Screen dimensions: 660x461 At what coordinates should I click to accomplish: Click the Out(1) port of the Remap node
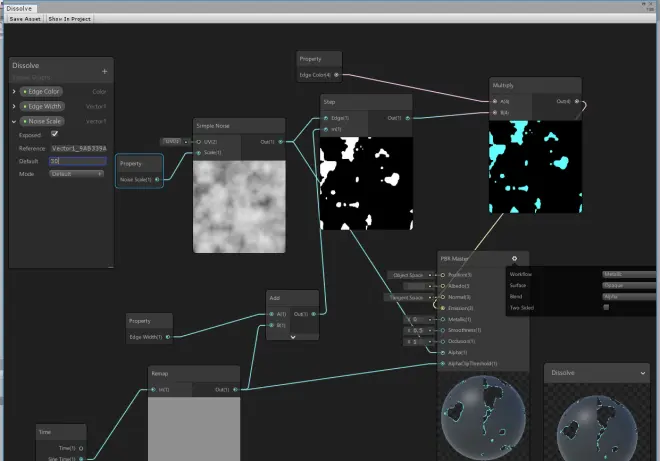click(x=235, y=389)
